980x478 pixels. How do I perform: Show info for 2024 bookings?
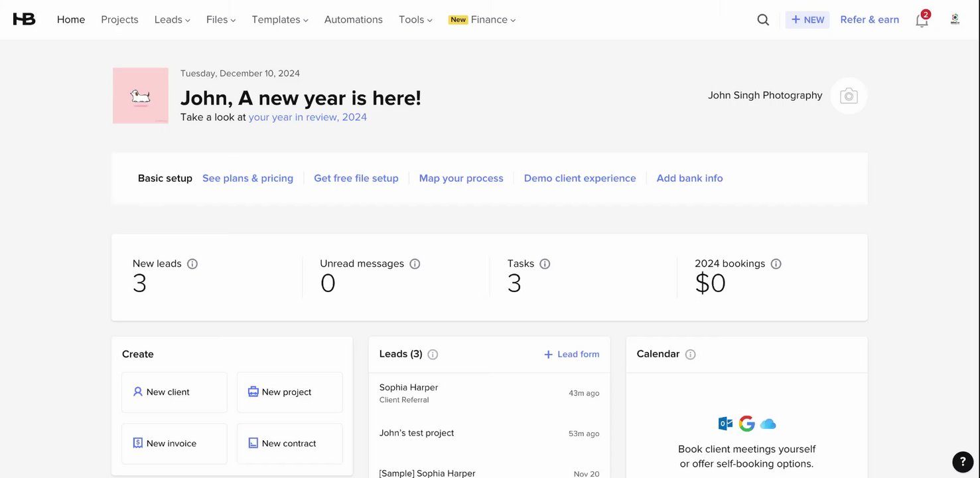click(776, 264)
